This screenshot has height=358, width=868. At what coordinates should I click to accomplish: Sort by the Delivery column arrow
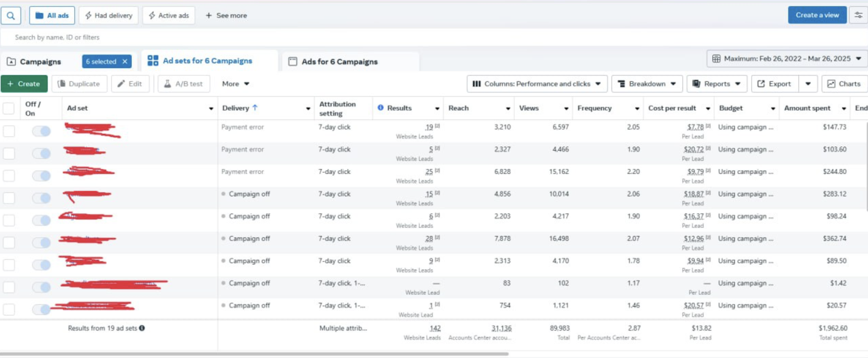[x=255, y=108]
